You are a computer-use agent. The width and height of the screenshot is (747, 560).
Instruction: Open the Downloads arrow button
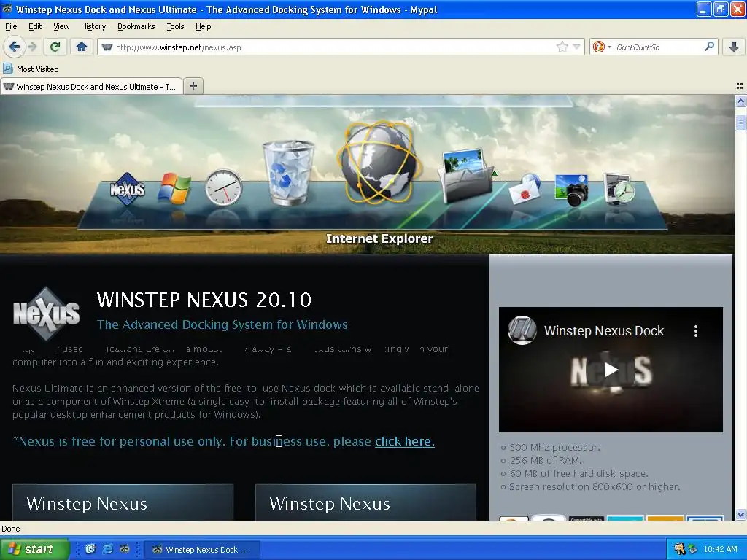point(734,47)
